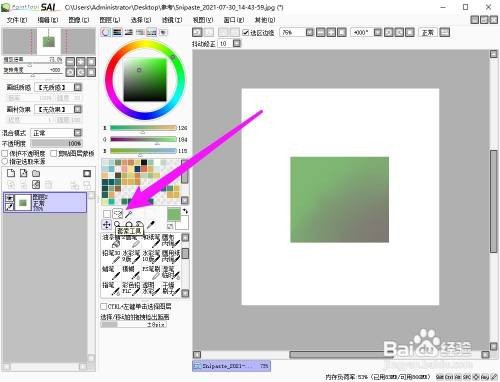Viewport: 500px width, 382px height.
Task: Select the 铅笔30 brush
Action: pyautogui.click(x=111, y=257)
